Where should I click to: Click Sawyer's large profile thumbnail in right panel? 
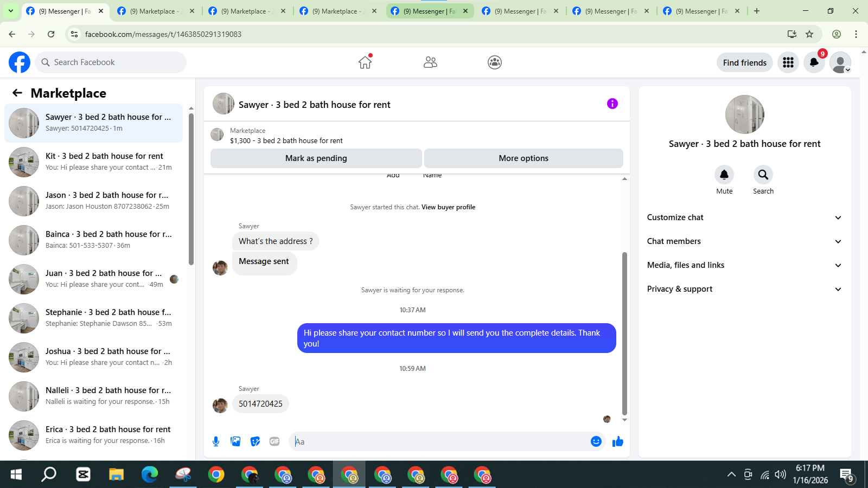pos(744,114)
